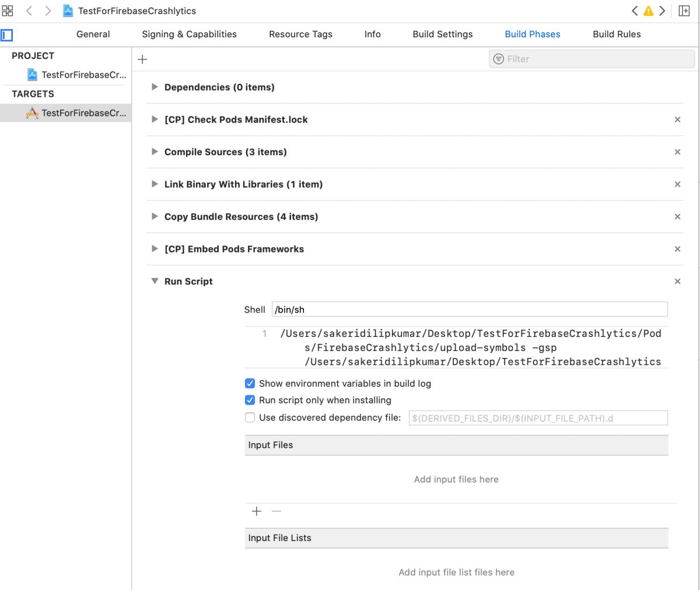This screenshot has height=590, width=700.
Task: Expand [CP] Embed Pods Frameworks section
Action: point(155,249)
